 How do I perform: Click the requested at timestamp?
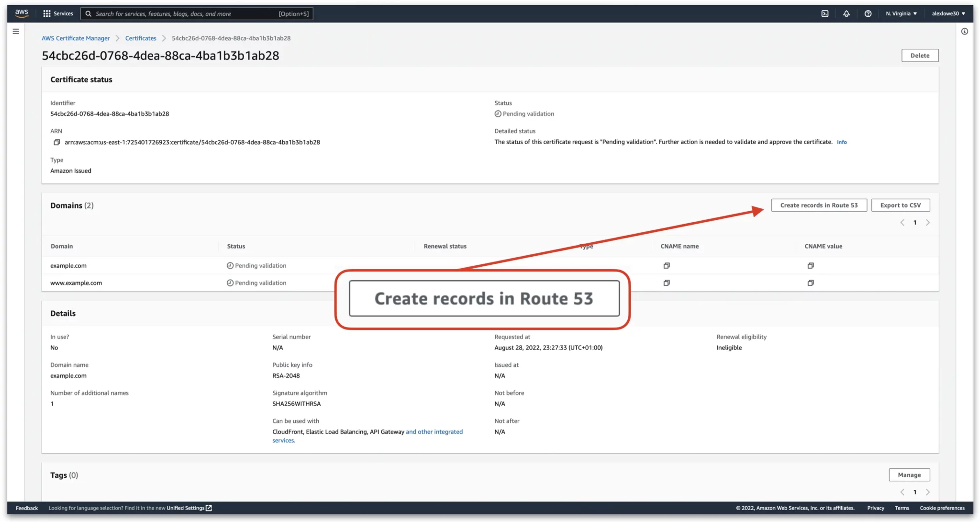(x=548, y=348)
